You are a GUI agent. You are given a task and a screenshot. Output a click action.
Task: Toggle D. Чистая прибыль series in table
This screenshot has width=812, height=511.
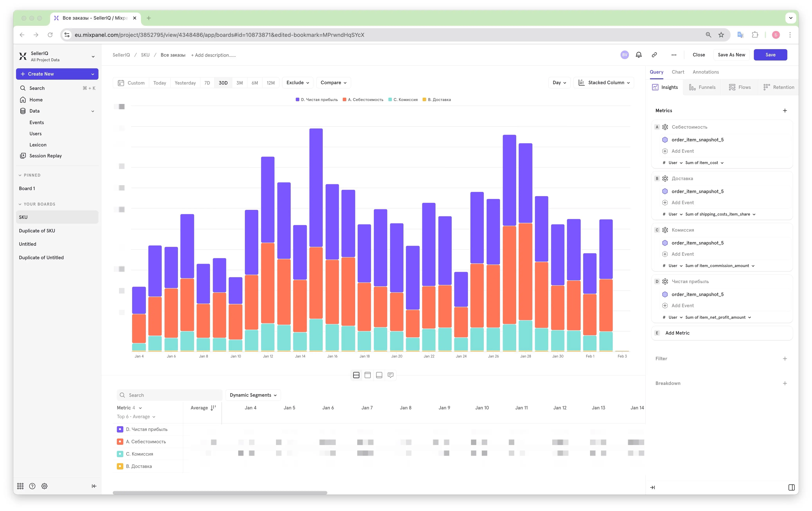(x=120, y=429)
